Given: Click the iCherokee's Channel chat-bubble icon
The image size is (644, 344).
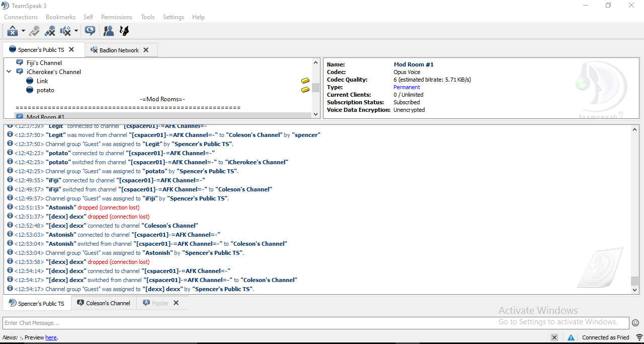Looking at the screenshot, I should click(x=20, y=72).
